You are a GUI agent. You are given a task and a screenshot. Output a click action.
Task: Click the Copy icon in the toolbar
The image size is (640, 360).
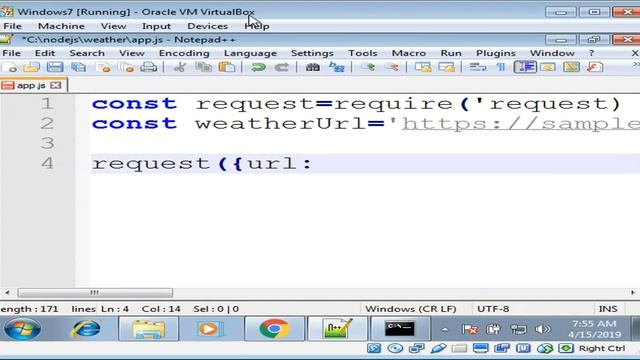click(203, 67)
